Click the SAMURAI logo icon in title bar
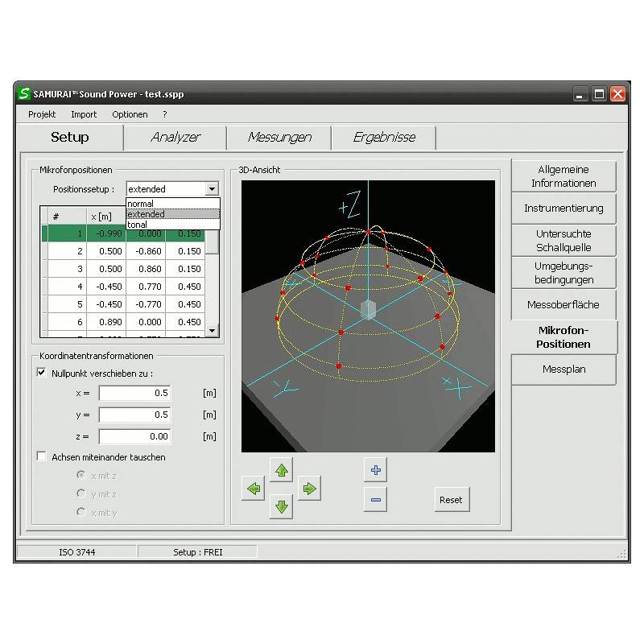Viewport: 644px width, 644px height. click(x=24, y=93)
